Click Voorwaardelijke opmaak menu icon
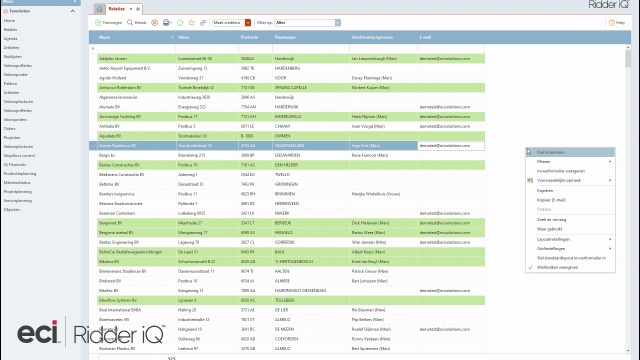Screen dimensions: 640x360 point(530,180)
